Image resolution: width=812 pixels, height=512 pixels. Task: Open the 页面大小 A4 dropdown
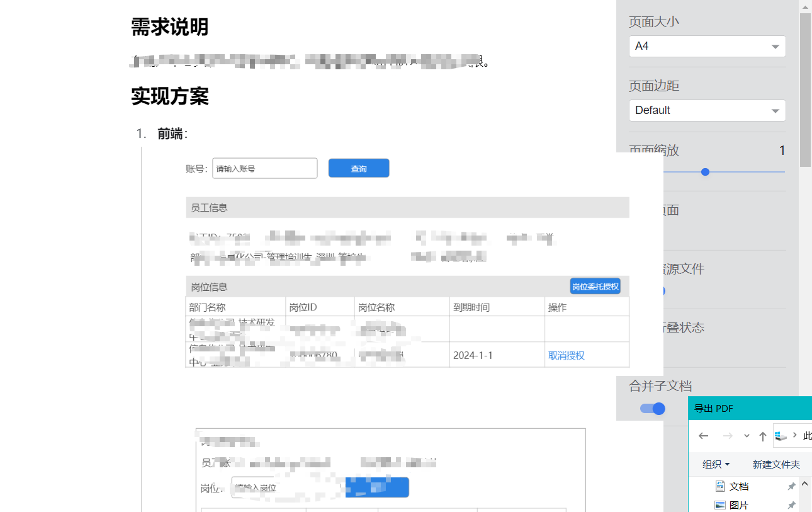point(707,47)
